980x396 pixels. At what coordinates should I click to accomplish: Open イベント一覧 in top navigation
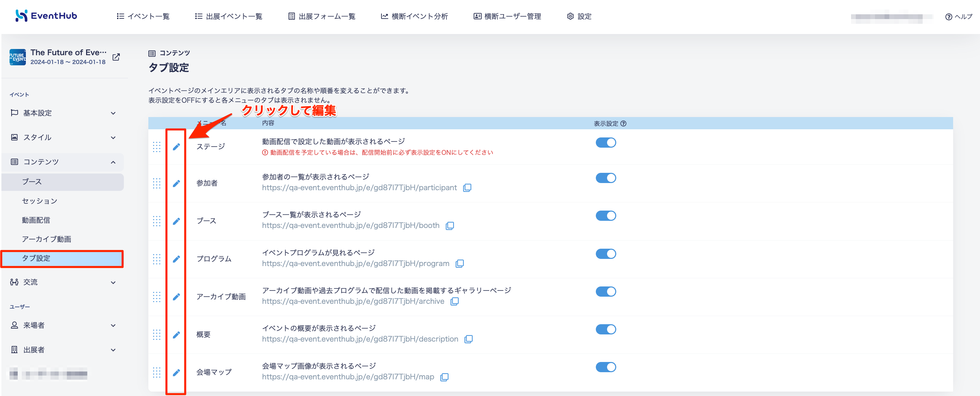[143, 16]
